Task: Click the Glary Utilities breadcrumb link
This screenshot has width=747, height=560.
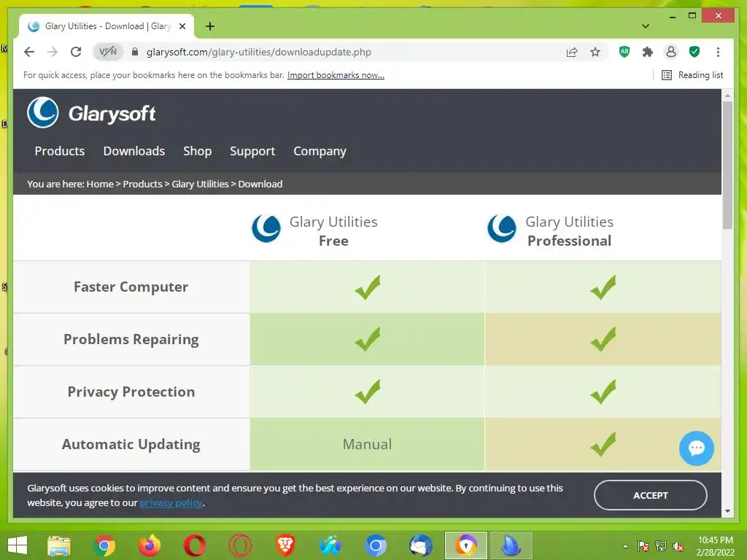Action: click(200, 184)
